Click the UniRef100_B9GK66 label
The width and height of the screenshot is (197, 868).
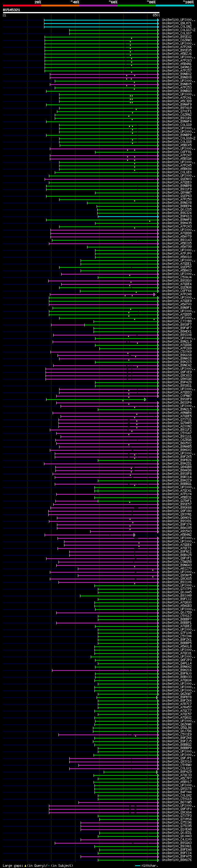click(x=177, y=507)
